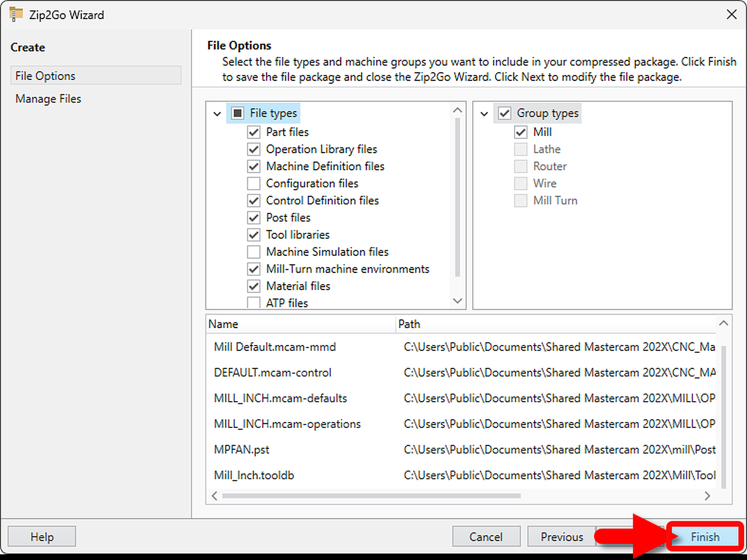Toggle the Group types parent checkbox
The height and width of the screenshot is (560, 747).
click(x=504, y=113)
